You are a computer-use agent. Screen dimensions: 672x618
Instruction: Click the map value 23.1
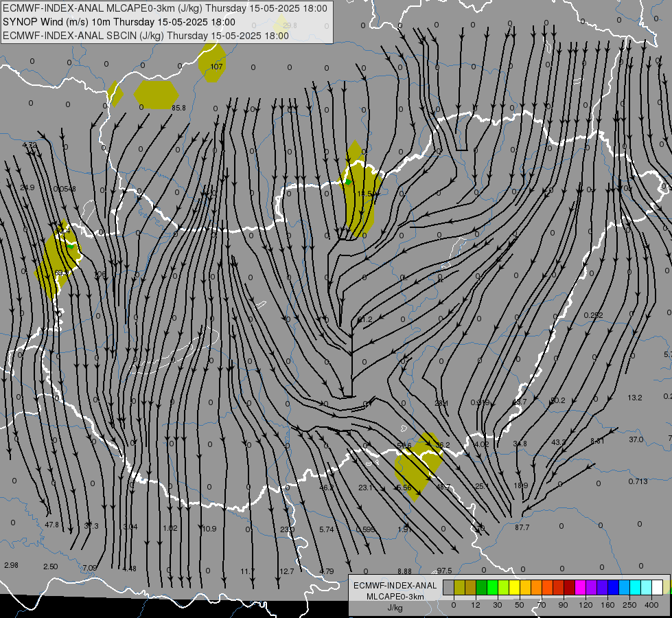(x=366, y=488)
